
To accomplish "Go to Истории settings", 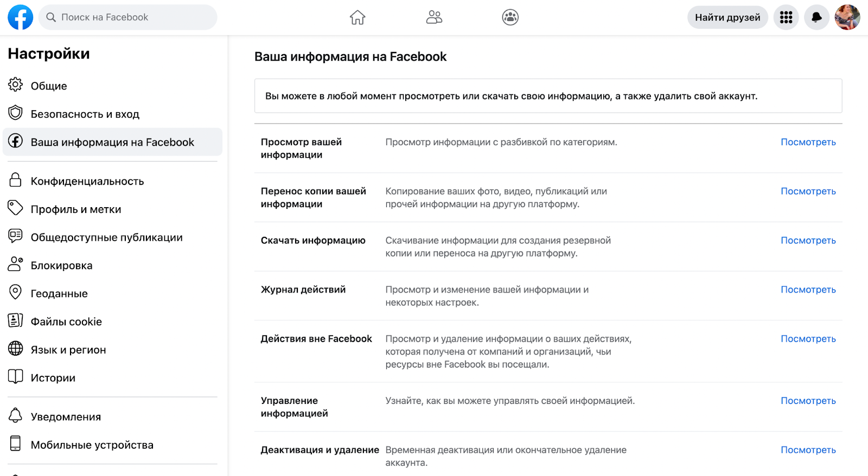I will (x=112, y=378).
